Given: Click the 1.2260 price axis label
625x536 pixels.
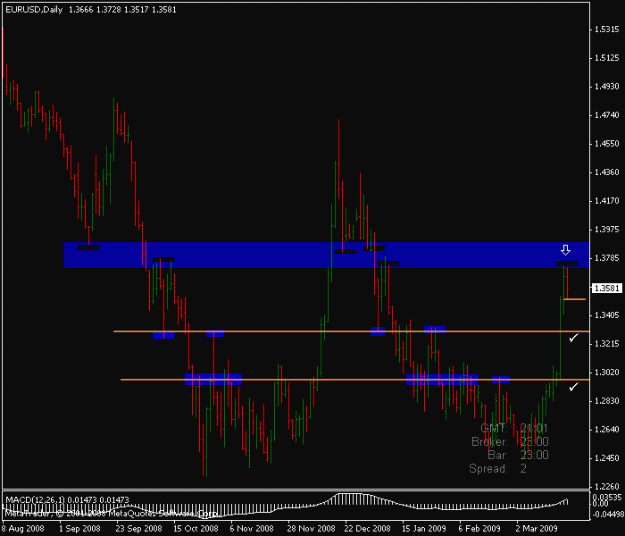Looking at the screenshot, I should click(x=607, y=487).
